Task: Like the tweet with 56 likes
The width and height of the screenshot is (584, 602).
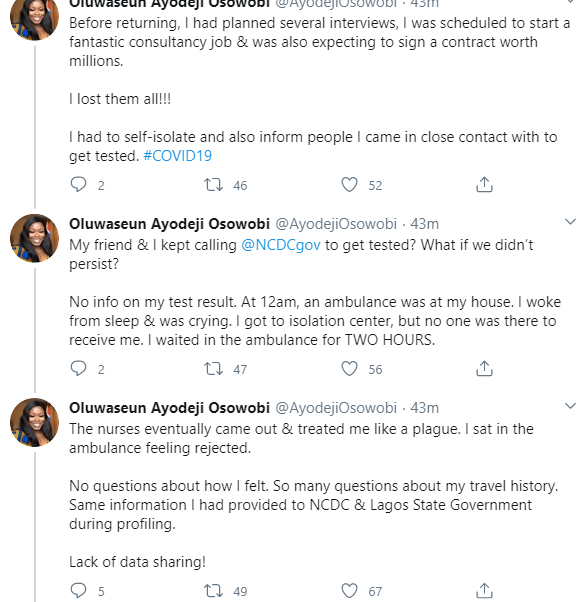Action: pyautogui.click(x=349, y=369)
